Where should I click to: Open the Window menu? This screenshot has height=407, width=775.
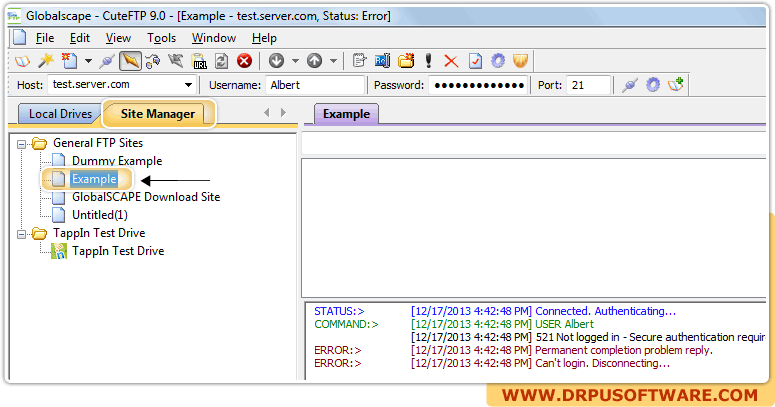pos(214,38)
